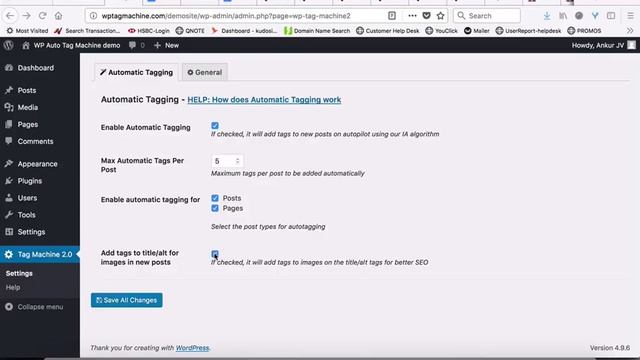640x360 pixels.
Task: Go back with browser back arrow
Action: click(10, 16)
